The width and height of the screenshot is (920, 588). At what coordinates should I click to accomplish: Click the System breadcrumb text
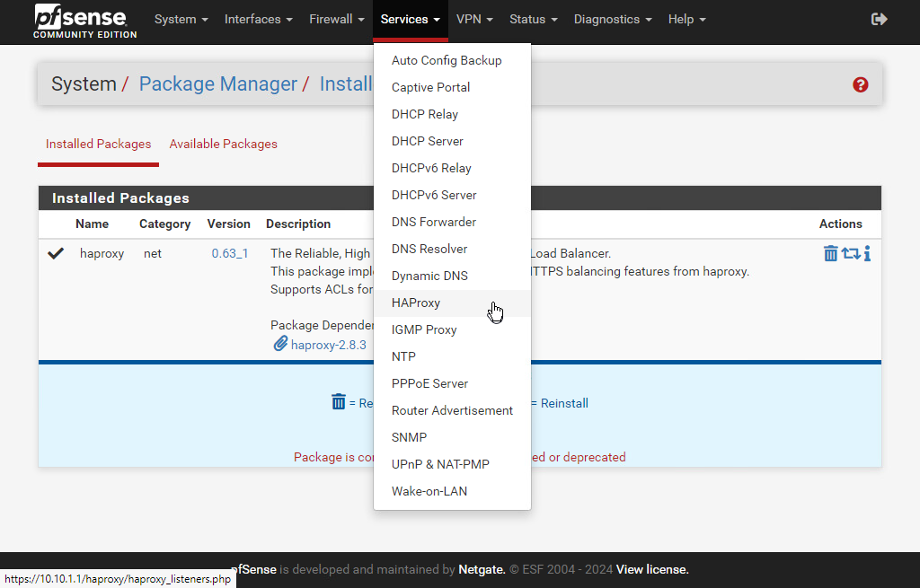click(x=84, y=84)
